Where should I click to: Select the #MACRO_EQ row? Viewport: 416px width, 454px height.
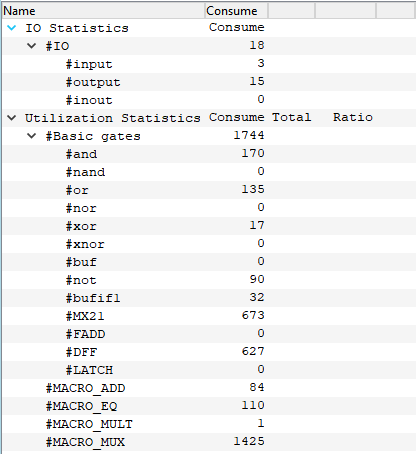click(209, 406)
